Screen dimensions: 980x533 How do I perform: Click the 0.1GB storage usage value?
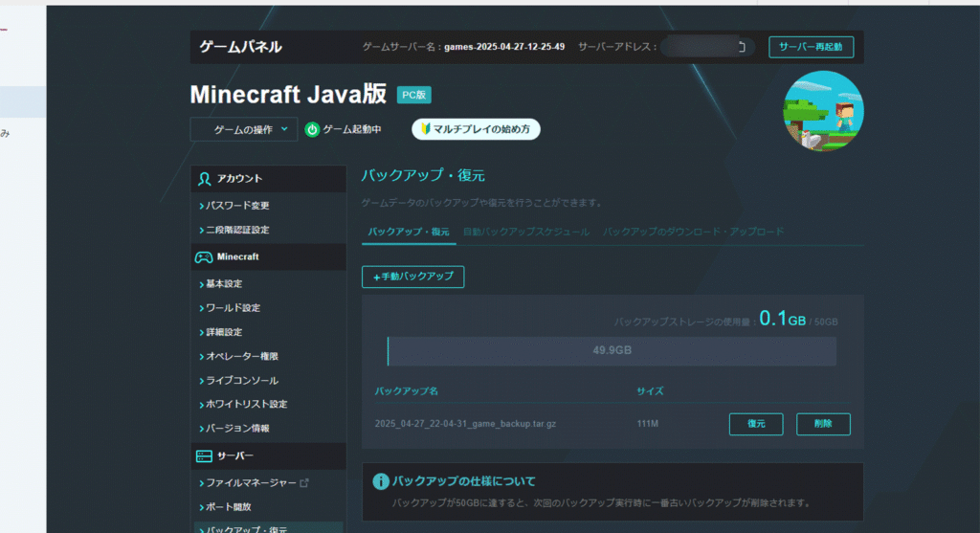pos(782,319)
